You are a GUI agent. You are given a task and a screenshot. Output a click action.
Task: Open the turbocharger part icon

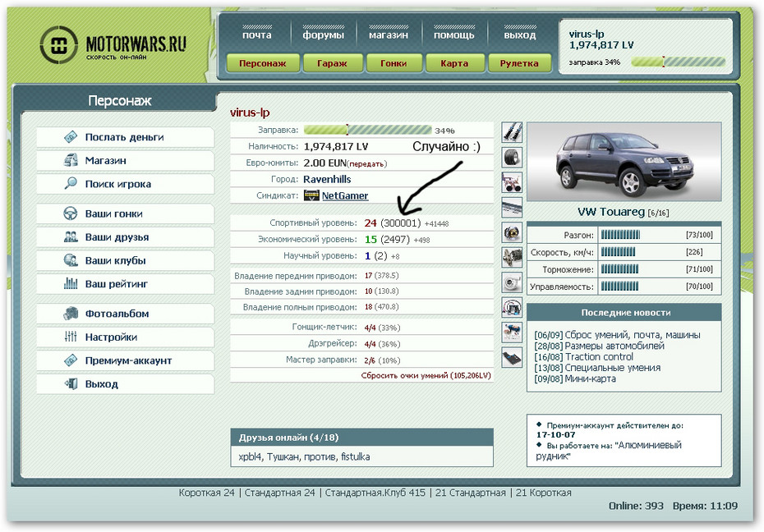(512, 282)
